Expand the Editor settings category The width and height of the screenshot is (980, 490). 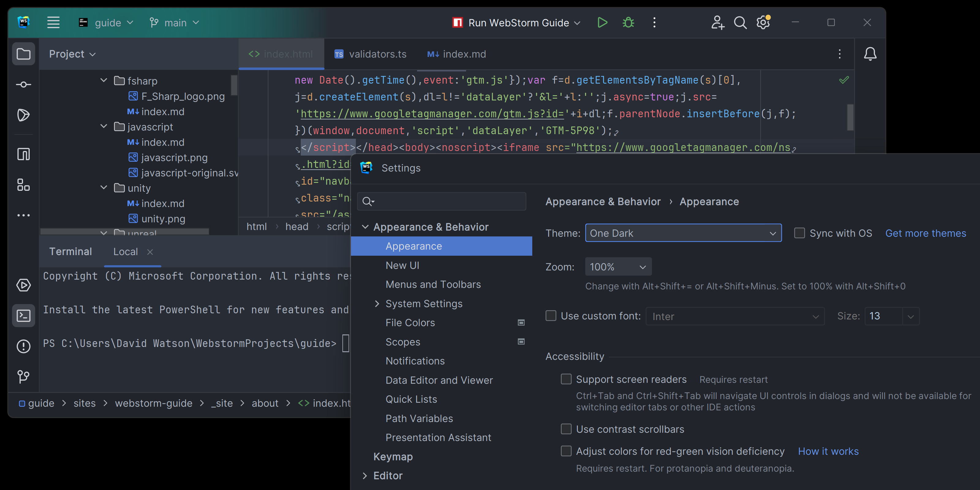365,476
